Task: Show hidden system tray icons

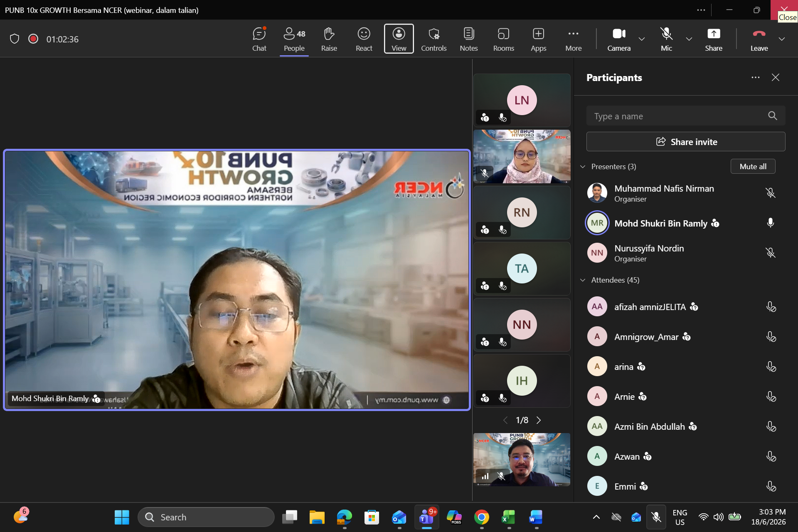Action: pos(596,517)
